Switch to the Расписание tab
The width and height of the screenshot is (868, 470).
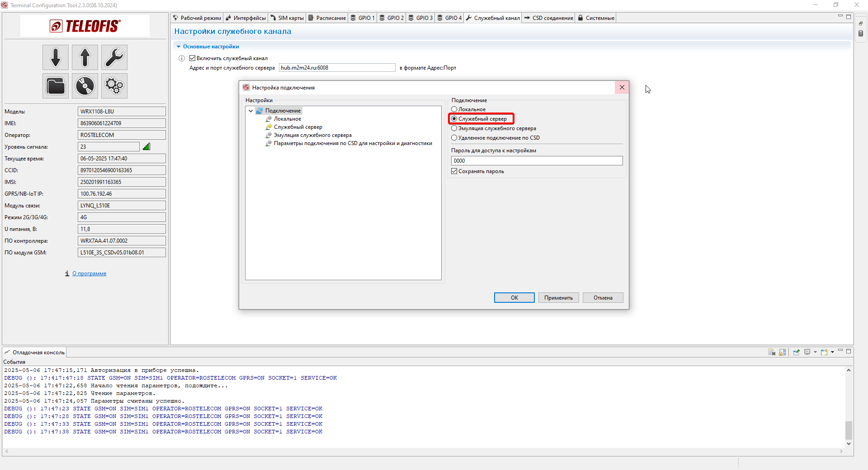(327, 18)
